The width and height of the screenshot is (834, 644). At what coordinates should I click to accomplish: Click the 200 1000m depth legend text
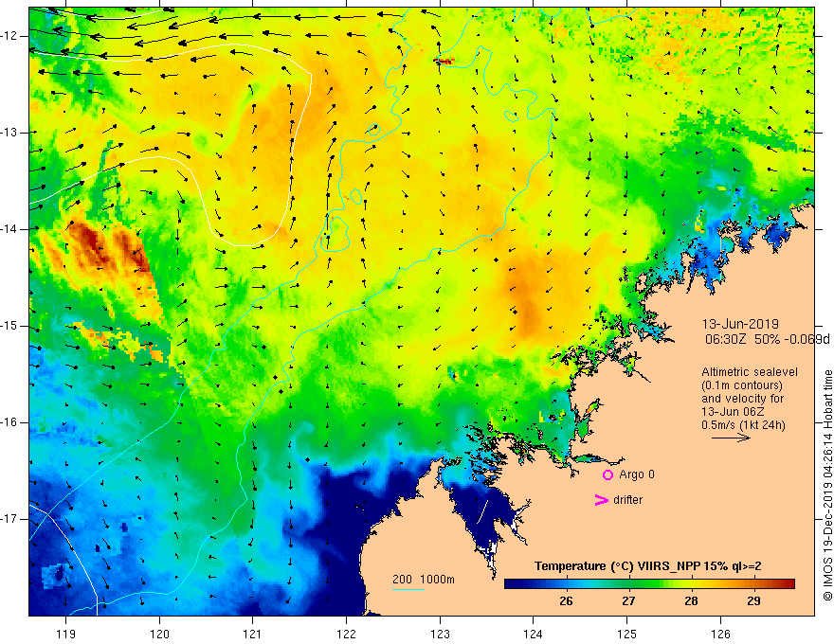pos(424,580)
